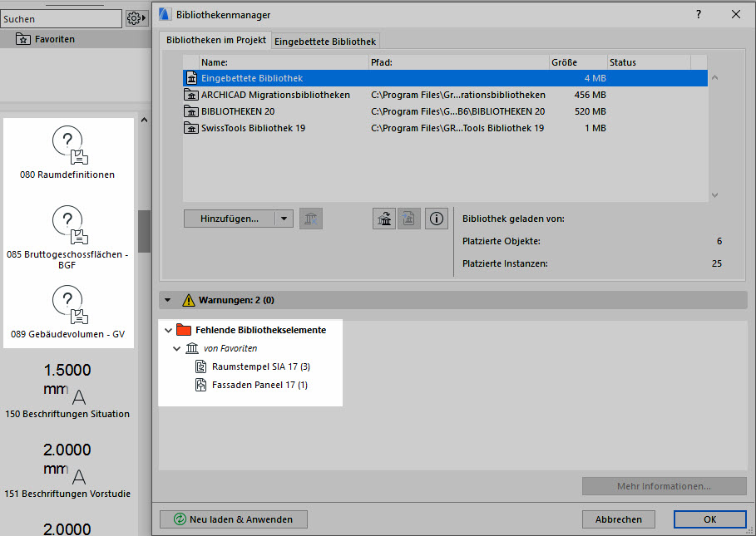Image resolution: width=756 pixels, height=536 pixels.
Task: Click the Warnungen warning triangle icon
Action: [x=189, y=300]
